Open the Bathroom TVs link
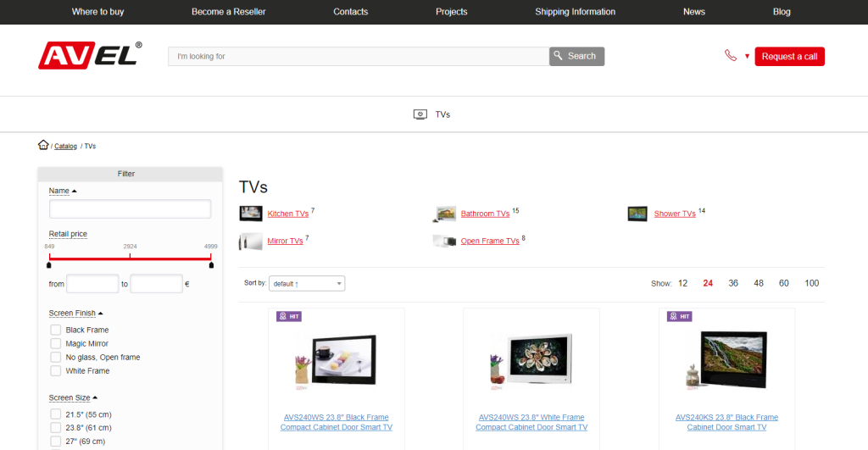Screen dimensions: 868x450 coord(485,214)
